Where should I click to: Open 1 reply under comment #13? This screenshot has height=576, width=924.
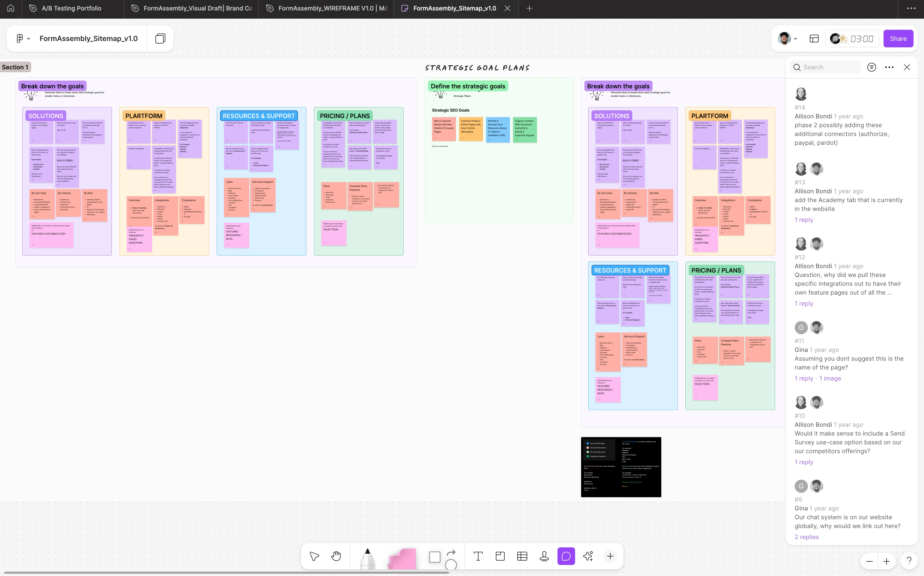[804, 220]
